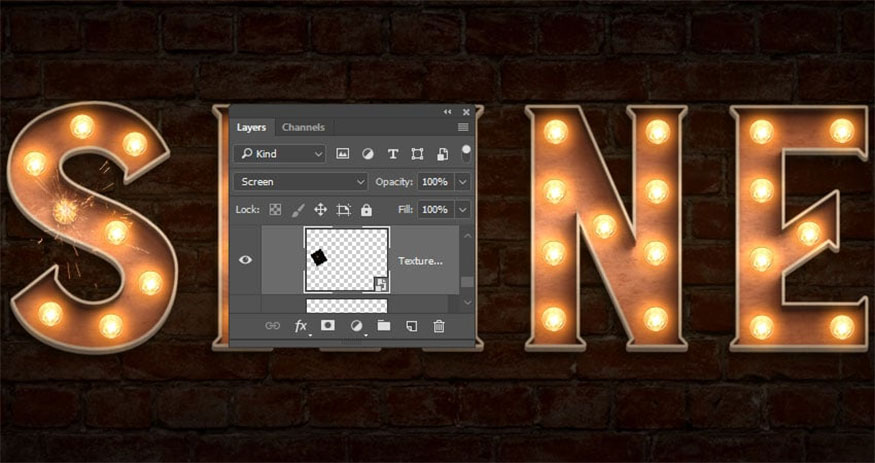Viewport: 875px width, 463px height.
Task: Lock image pixels with brush icon
Action: click(298, 210)
